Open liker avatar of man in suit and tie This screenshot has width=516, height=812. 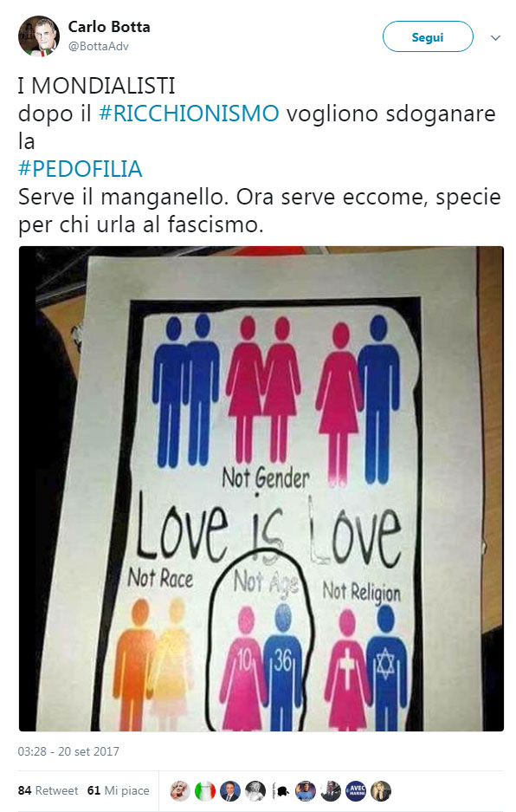pyautogui.click(x=229, y=790)
